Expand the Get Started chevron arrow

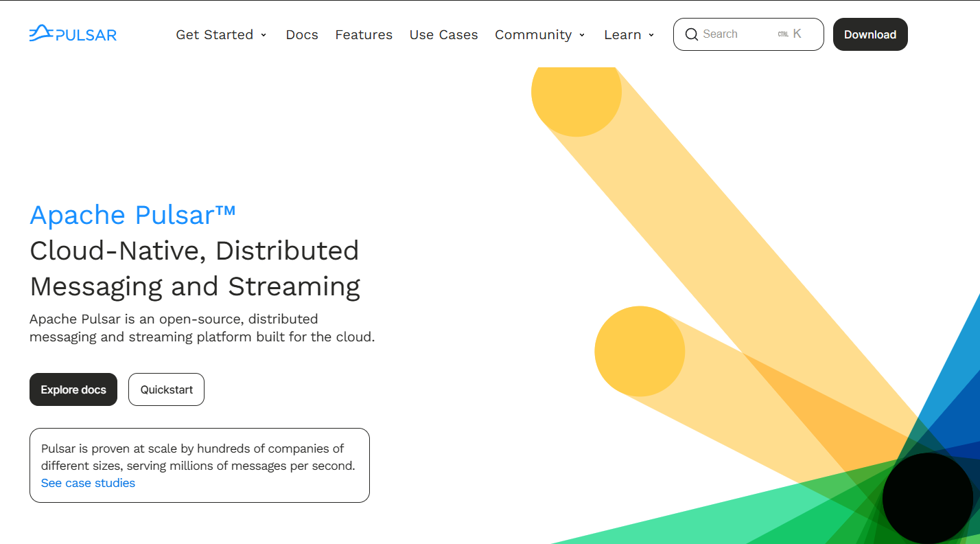tap(264, 35)
